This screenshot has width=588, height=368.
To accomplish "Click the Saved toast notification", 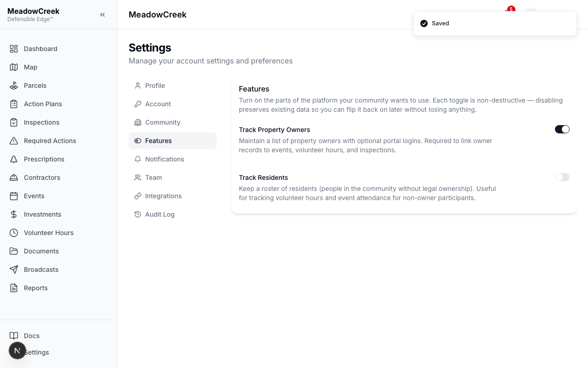I will 495,23.
